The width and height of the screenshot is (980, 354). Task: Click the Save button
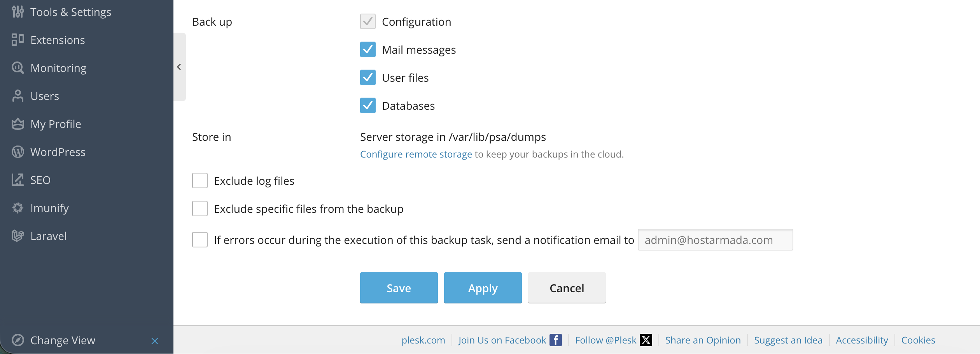[399, 288]
